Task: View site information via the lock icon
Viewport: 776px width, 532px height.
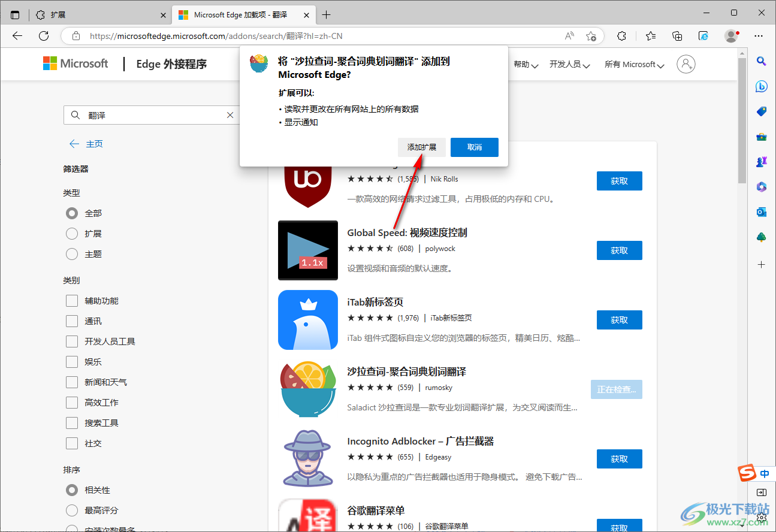Action: (x=76, y=36)
